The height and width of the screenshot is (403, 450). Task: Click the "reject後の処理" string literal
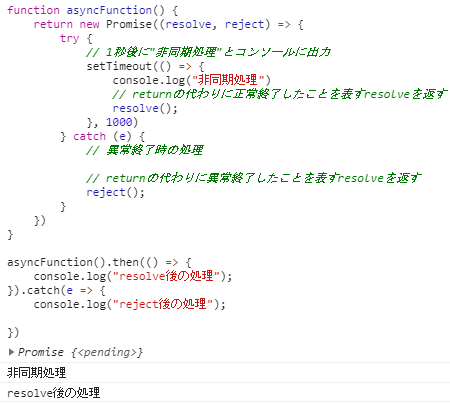click(163, 304)
